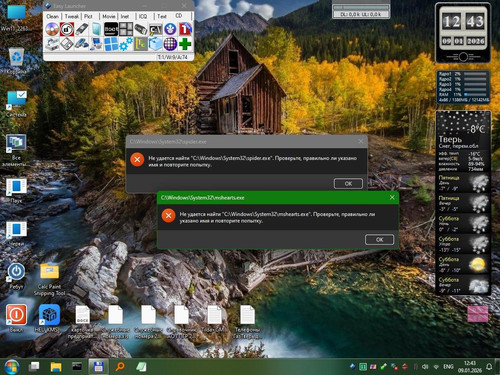Select the Pict tab in Easy Launcher

pyautogui.click(x=88, y=16)
